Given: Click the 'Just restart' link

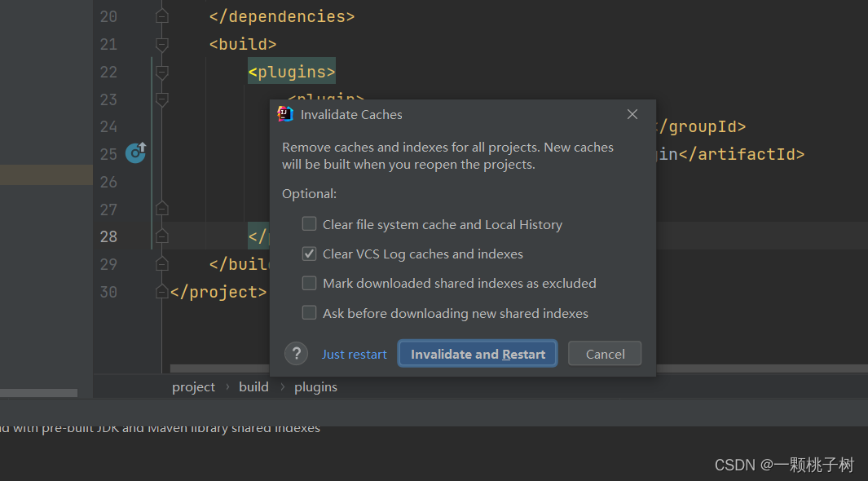Looking at the screenshot, I should pos(354,353).
